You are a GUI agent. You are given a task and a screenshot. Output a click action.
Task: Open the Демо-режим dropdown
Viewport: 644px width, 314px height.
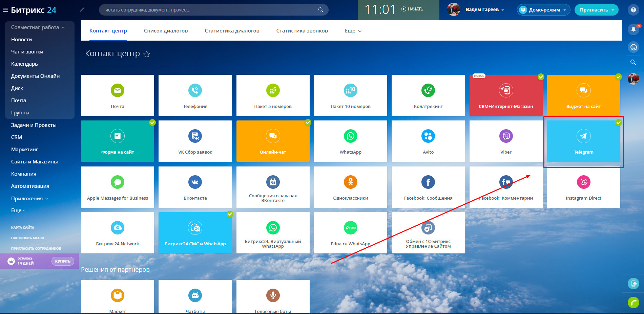(544, 10)
